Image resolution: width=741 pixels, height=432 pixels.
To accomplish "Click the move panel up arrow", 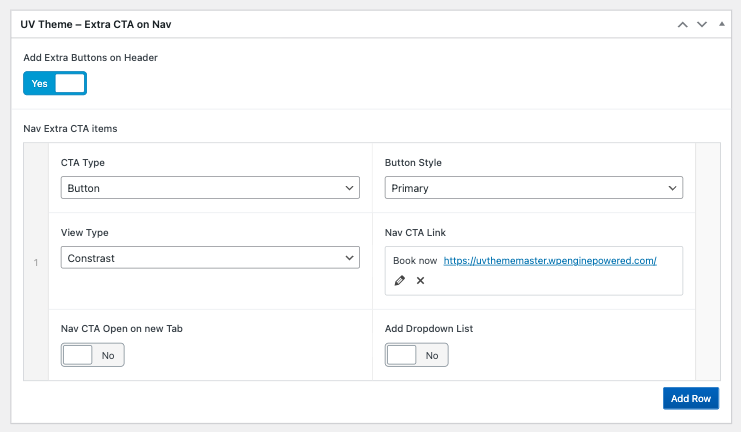I will pos(683,24).
